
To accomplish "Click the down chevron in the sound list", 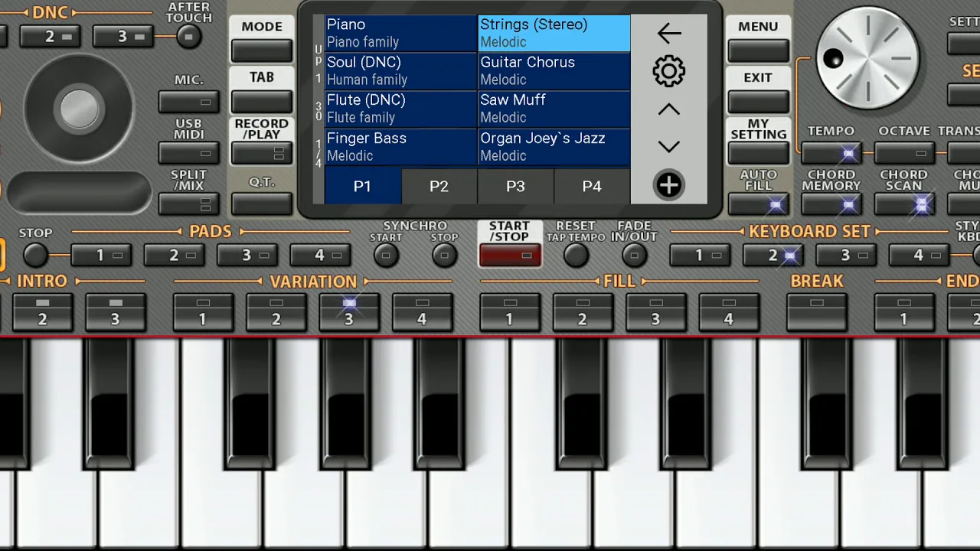I will (x=668, y=147).
